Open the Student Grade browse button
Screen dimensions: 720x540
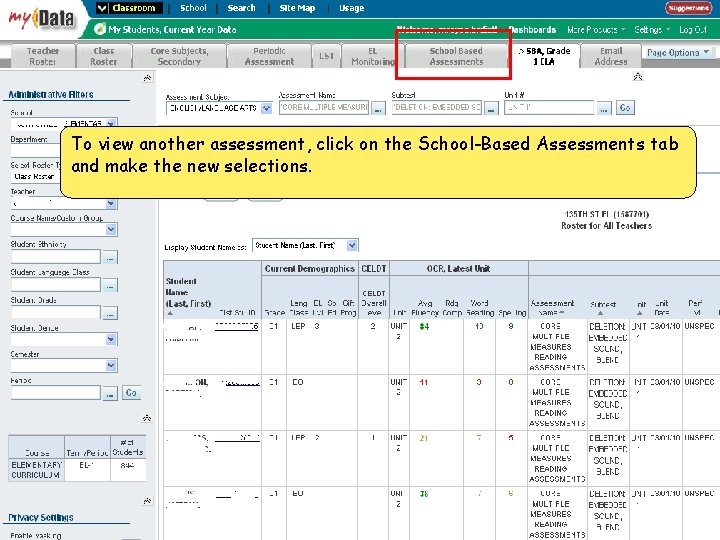pyautogui.click(x=110, y=314)
